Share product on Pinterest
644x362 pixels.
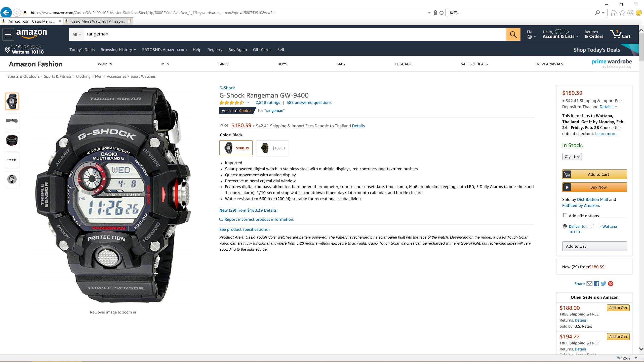coord(611,284)
